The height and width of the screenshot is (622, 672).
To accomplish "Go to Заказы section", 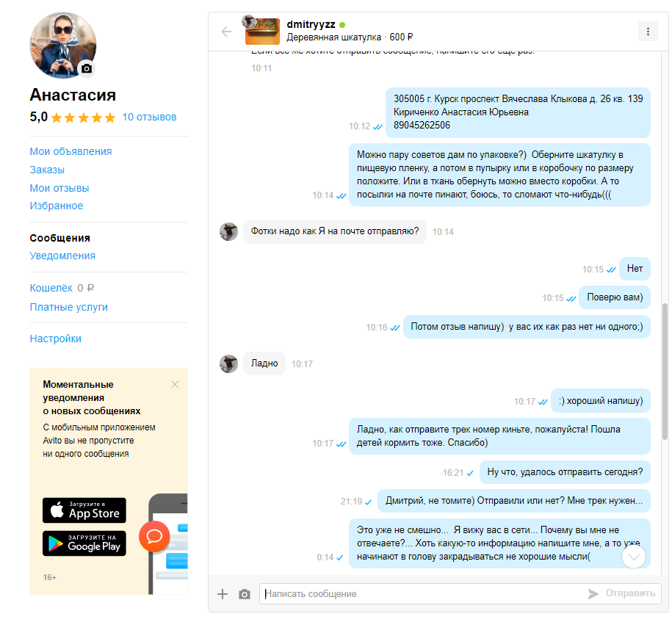I will pos(47,170).
